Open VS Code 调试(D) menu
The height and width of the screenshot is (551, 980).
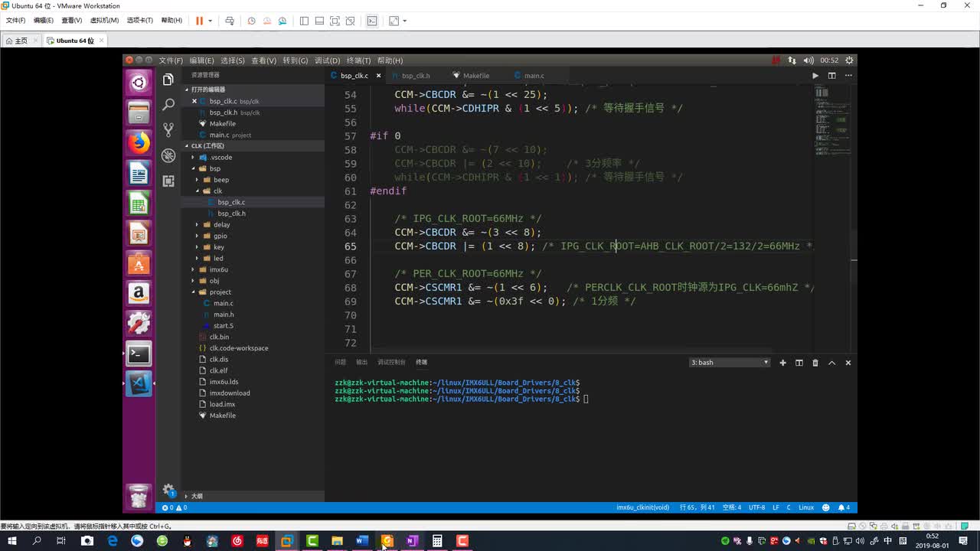(x=327, y=60)
